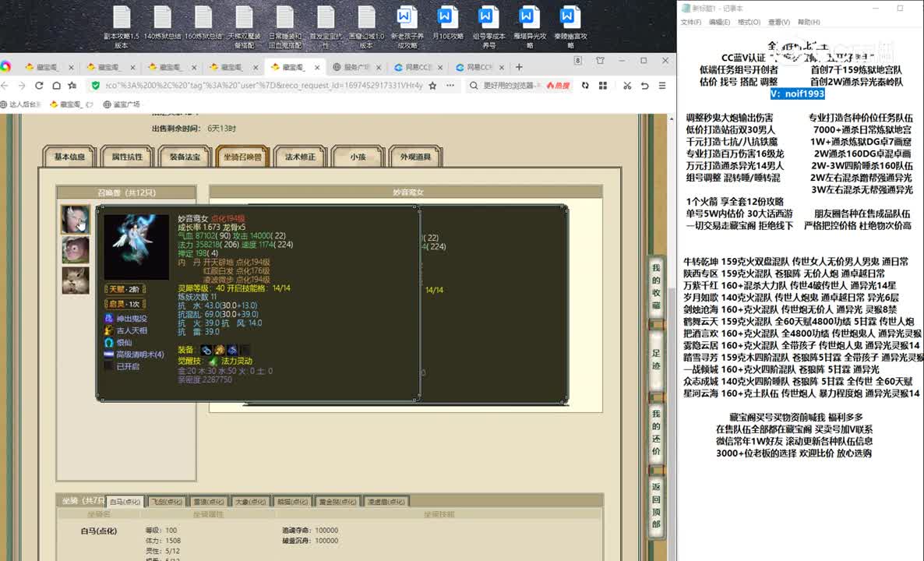Switch to the 基本信息 tab
924x561 pixels.
pyautogui.click(x=69, y=157)
